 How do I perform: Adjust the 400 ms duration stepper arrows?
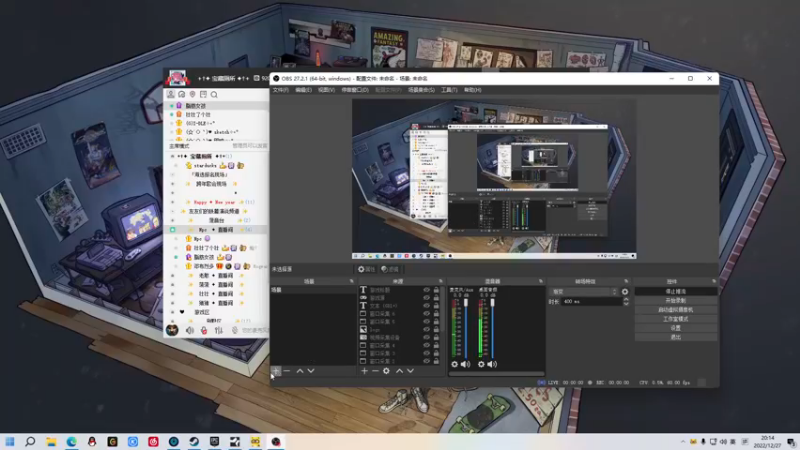(x=626, y=302)
